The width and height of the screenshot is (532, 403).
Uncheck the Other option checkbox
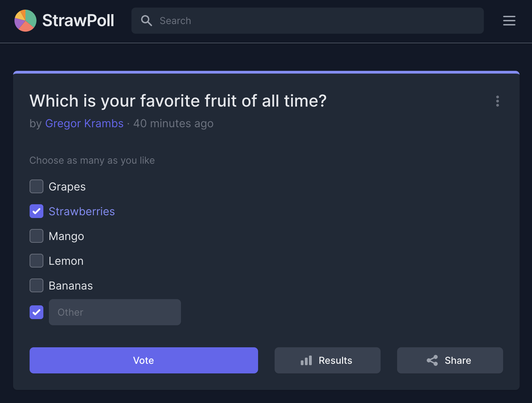[x=36, y=312]
